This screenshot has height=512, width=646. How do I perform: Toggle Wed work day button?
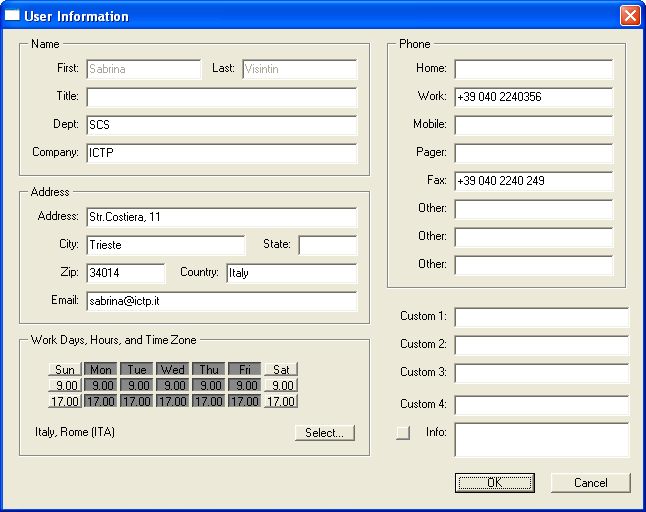pyautogui.click(x=173, y=369)
